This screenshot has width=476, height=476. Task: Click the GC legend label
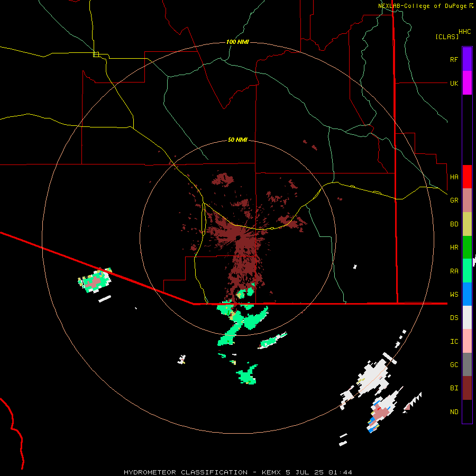[x=454, y=365]
